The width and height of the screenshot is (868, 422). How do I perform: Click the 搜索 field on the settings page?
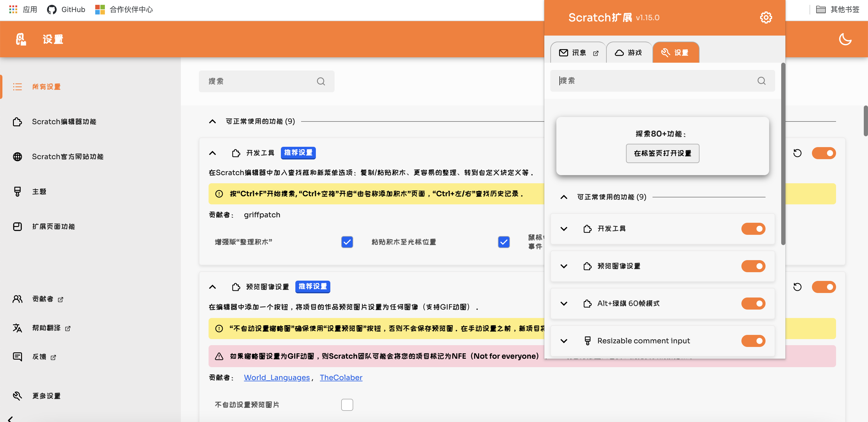tap(266, 81)
